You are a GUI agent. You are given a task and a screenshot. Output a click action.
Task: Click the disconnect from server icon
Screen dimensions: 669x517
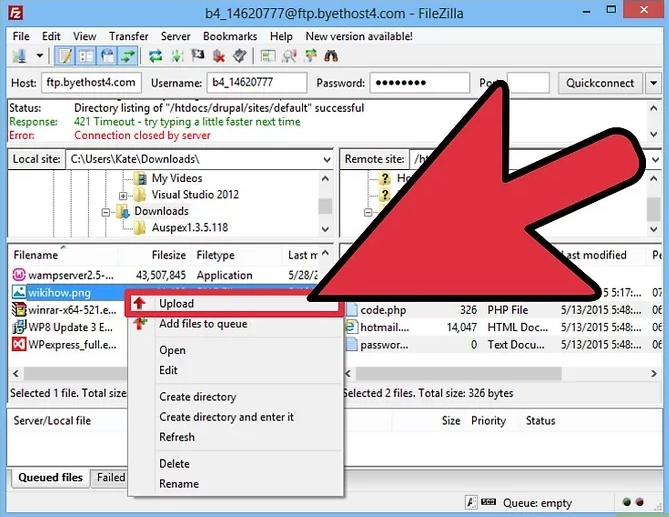[218, 56]
